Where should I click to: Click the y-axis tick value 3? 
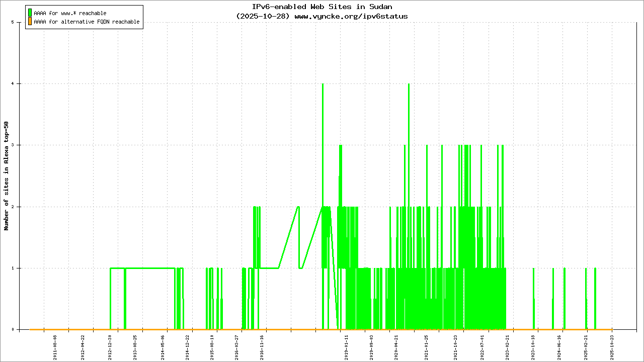(19, 145)
